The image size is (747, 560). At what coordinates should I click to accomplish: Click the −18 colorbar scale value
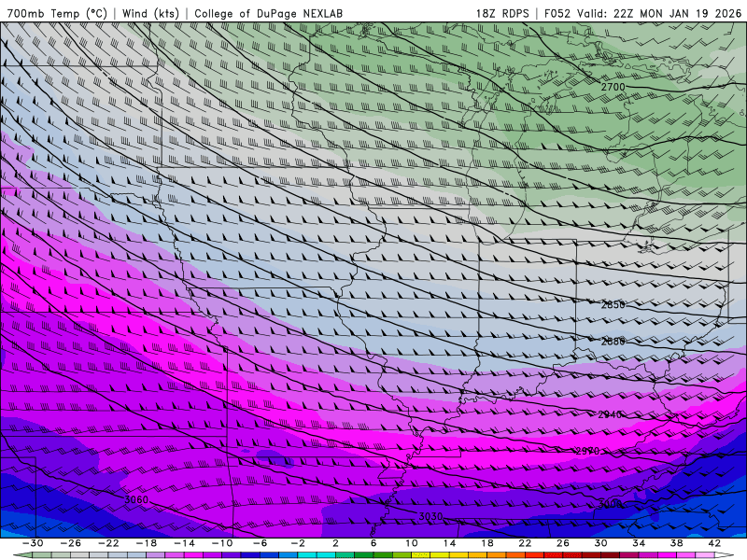point(147,543)
